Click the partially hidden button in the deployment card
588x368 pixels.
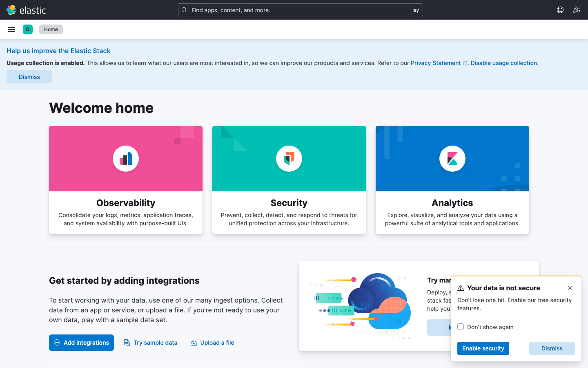pos(439,328)
